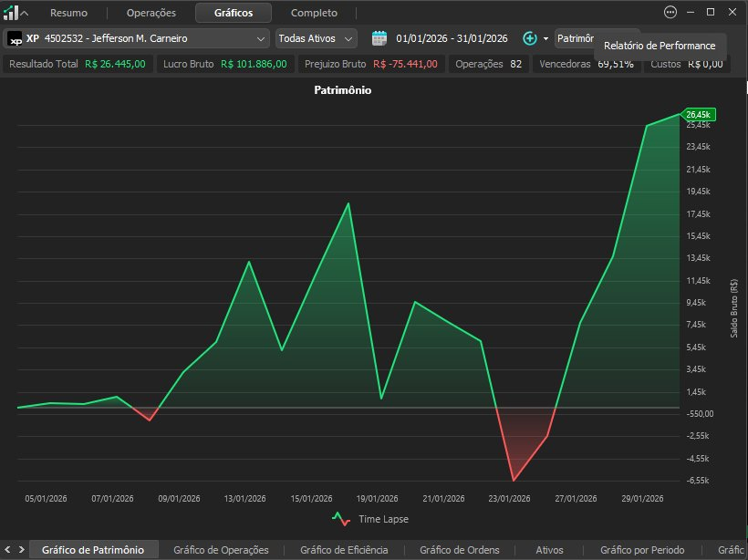This screenshot has width=748, height=560.
Task: Open the Patrimôn chart-type dropdown
Action: [x=576, y=38]
